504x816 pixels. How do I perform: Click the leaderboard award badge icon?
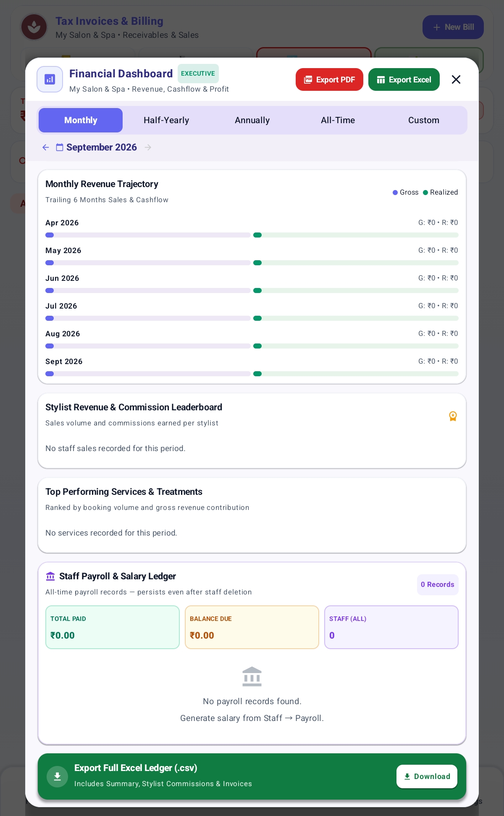click(x=453, y=416)
